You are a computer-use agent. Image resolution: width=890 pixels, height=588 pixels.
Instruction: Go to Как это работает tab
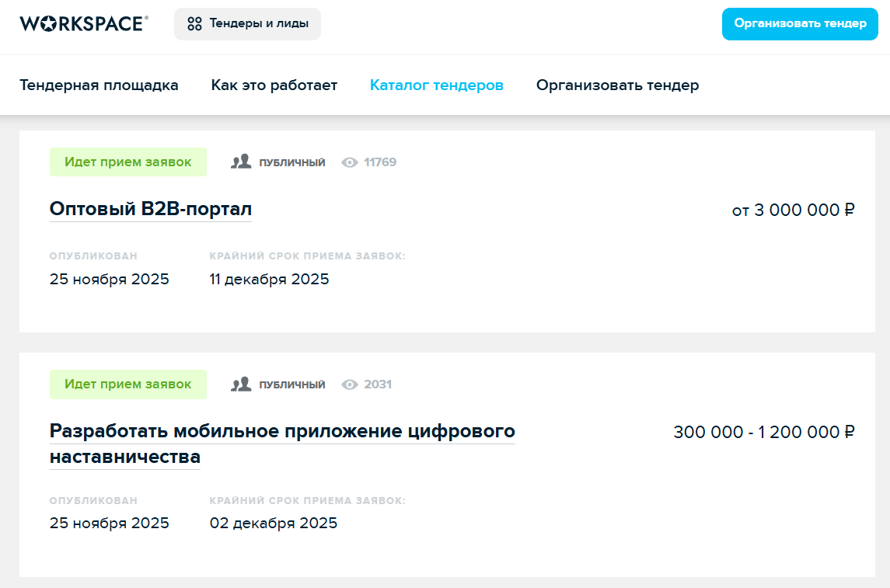274,85
